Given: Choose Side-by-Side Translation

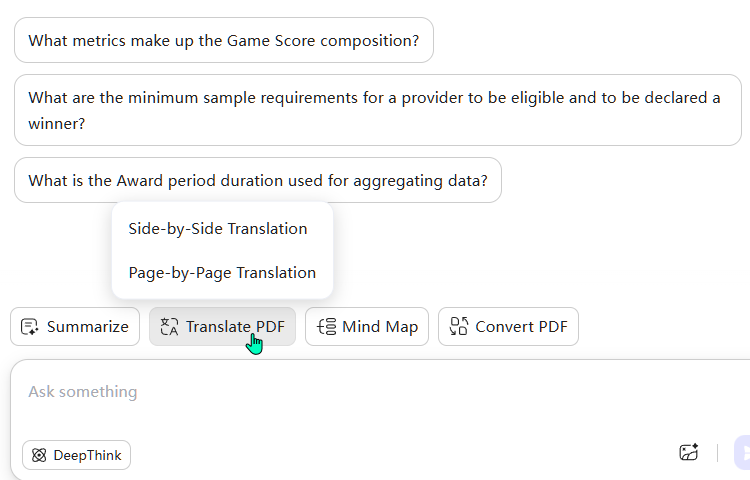Looking at the screenshot, I should click(218, 229).
